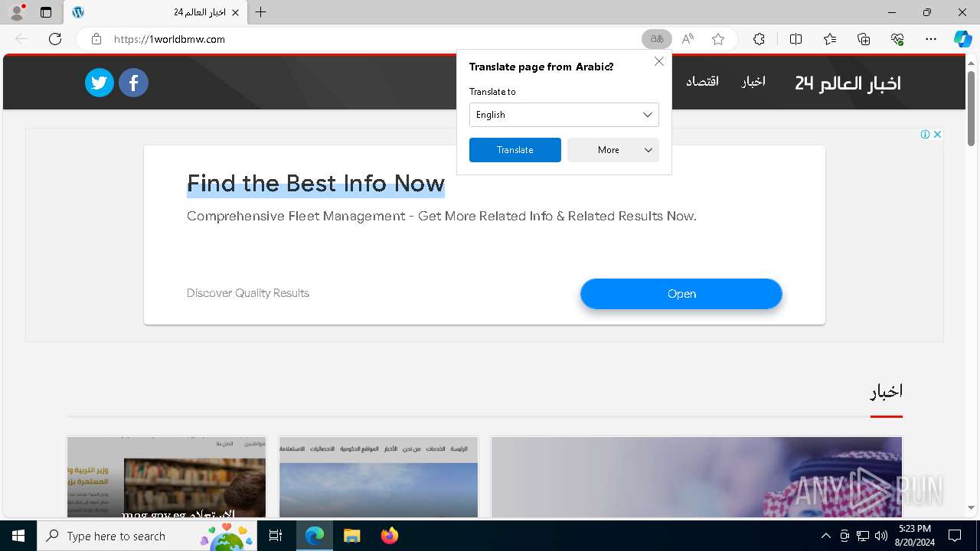
Task: Open Settings and more ellipsis menu
Action: pyautogui.click(x=931, y=39)
